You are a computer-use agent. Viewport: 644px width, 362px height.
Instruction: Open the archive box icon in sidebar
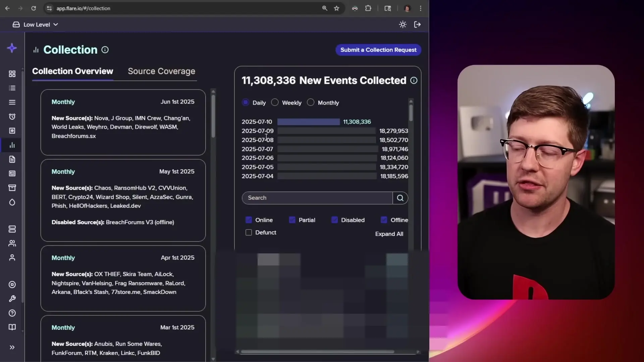point(12,188)
